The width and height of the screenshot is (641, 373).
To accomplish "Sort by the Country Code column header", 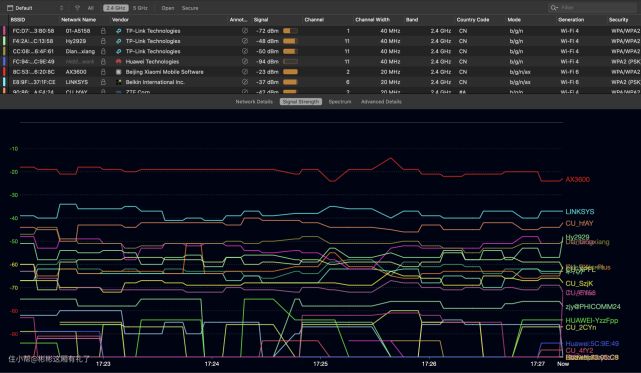I will (473, 20).
